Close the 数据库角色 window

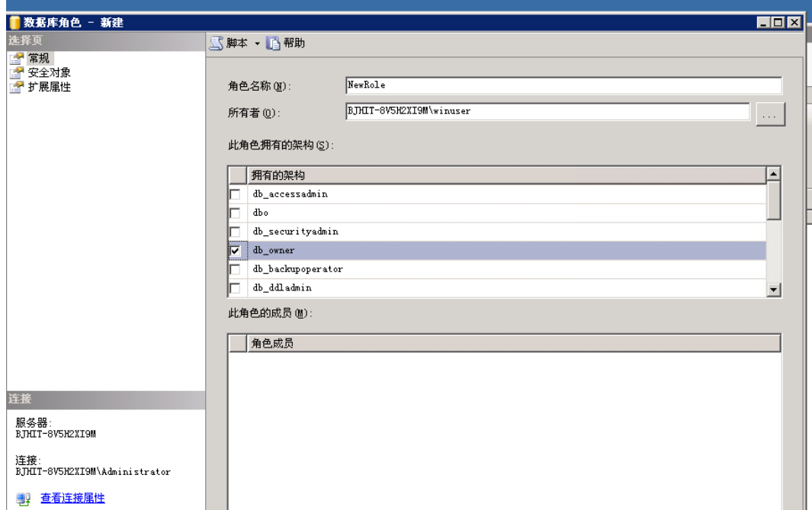coord(794,22)
